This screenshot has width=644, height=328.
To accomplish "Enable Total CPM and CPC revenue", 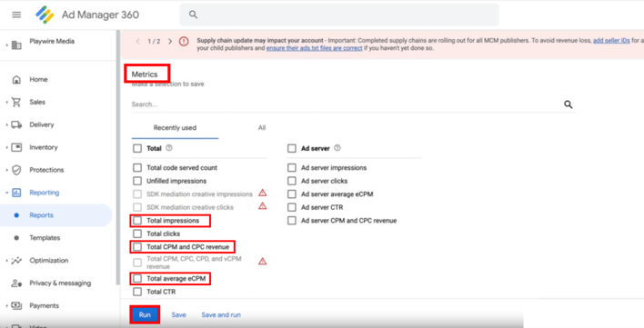I will click(137, 247).
